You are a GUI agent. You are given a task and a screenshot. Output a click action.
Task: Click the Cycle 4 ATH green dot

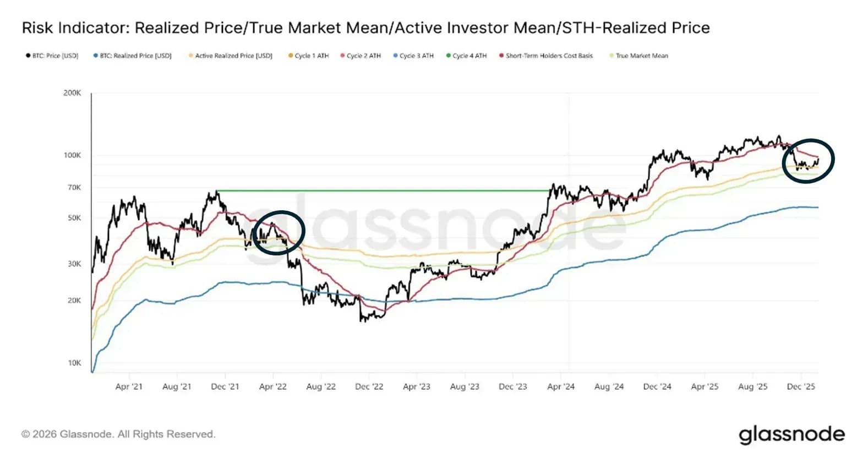(448, 56)
